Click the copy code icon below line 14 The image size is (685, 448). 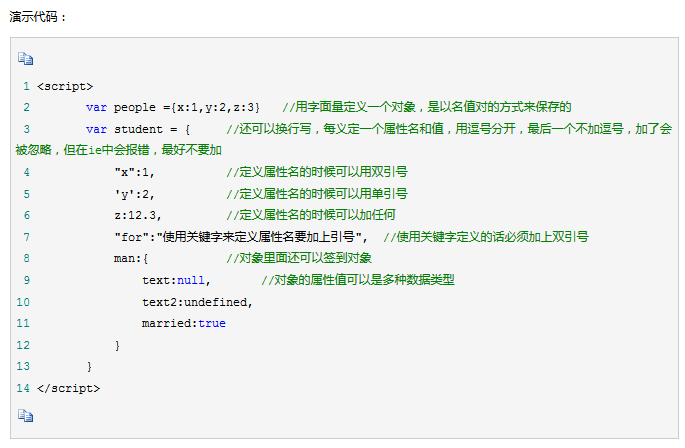tap(25, 416)
